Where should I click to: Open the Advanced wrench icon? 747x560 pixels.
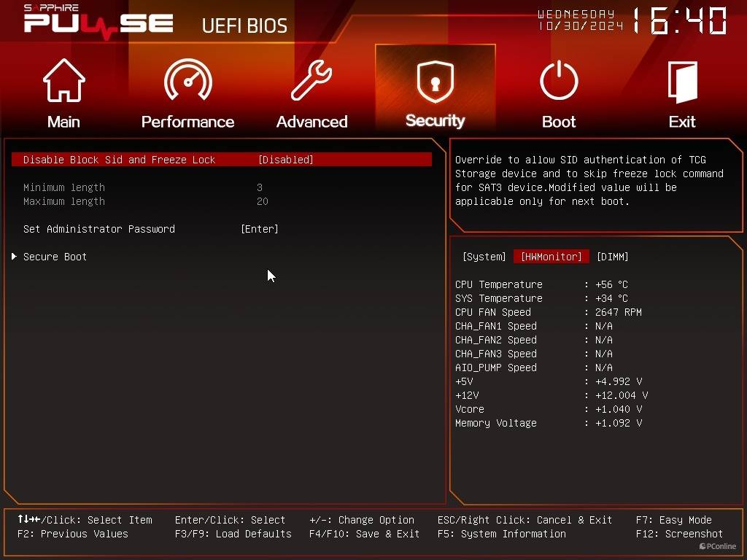[x=311, y=79]
